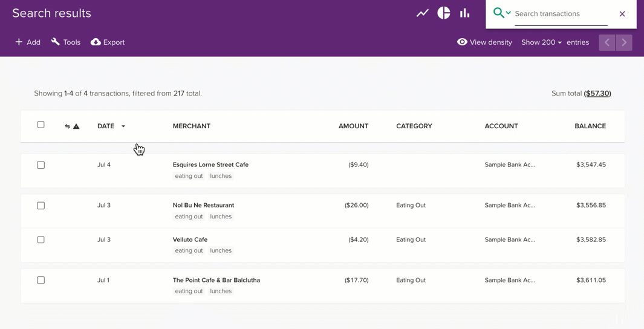Close the search transactions box
Screen dimensions: 644x329
pos(622,14)
